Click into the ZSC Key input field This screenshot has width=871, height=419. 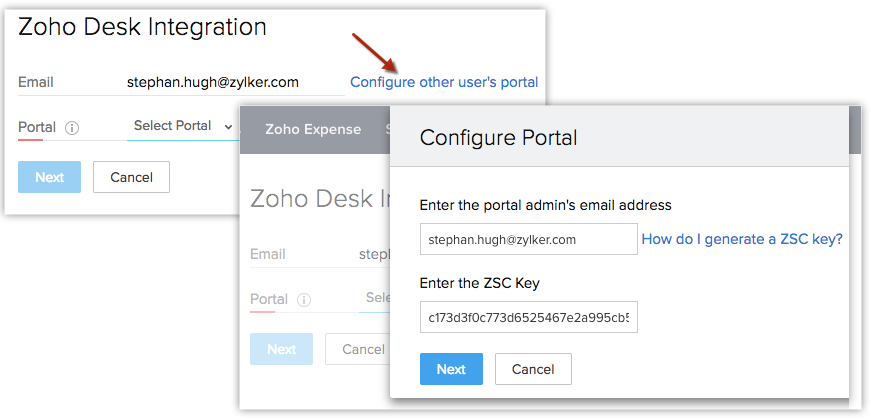click(x=529, y=317)
